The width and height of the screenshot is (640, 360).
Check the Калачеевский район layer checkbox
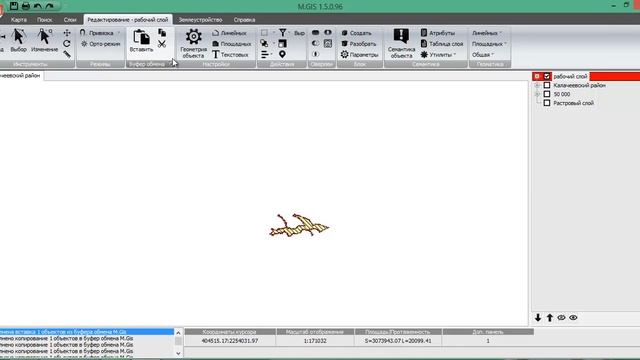[547, 85]
